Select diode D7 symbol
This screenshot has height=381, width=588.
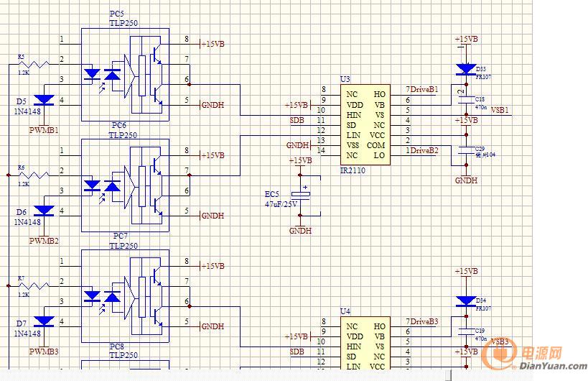44,321
